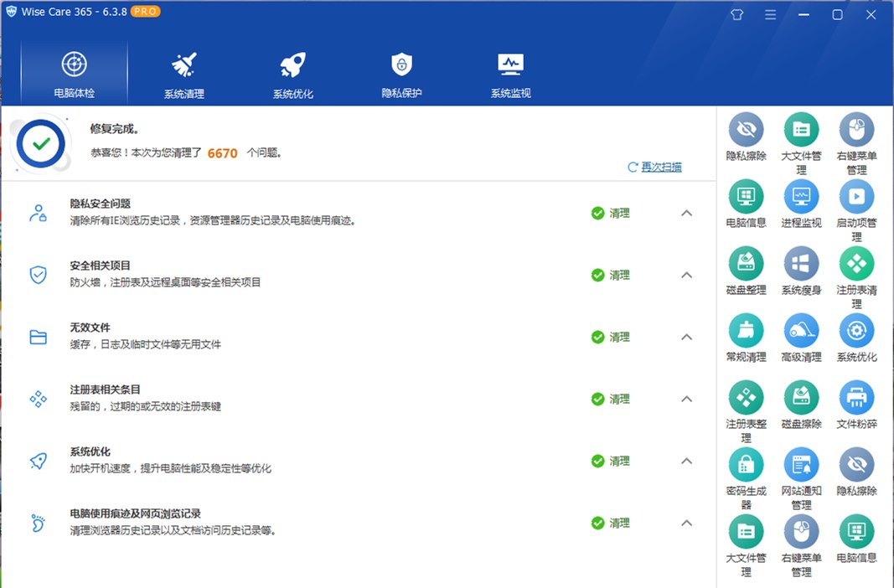Click the skin (shirt) icon in title bar
894x588 pixels.
coord(737,15)
